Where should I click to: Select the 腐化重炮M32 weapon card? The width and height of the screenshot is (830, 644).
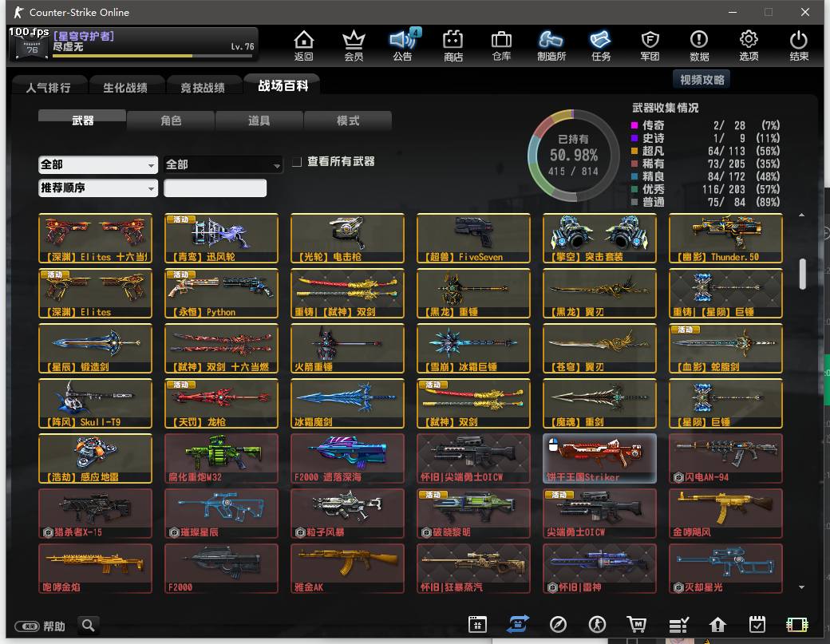pos(221,458)
